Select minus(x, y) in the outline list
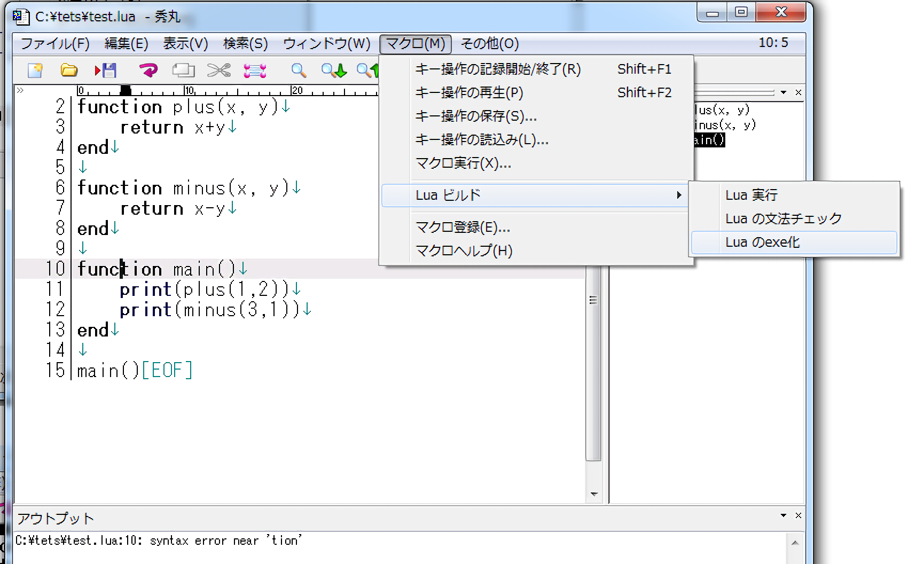 (x=725, y=125)
